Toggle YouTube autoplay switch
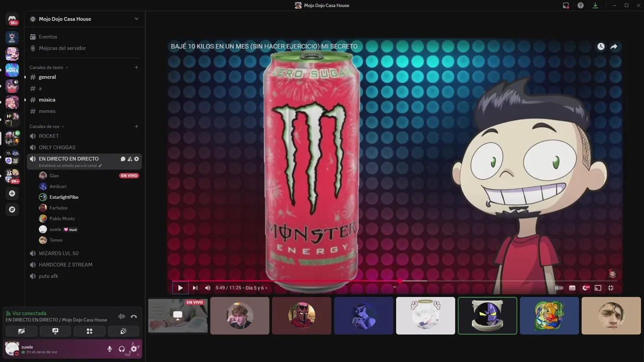Viewport: 644px width, 362px height. tap(559, 288)
